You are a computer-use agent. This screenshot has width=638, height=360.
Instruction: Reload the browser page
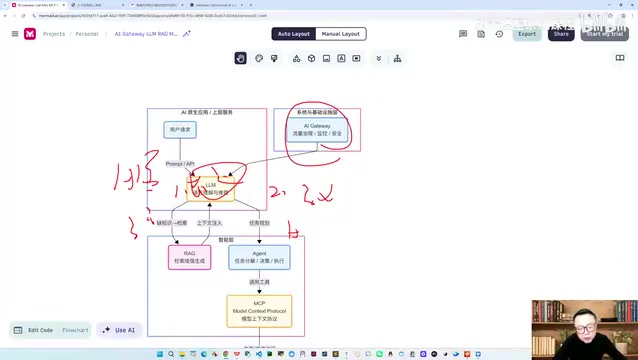point(23,16)
